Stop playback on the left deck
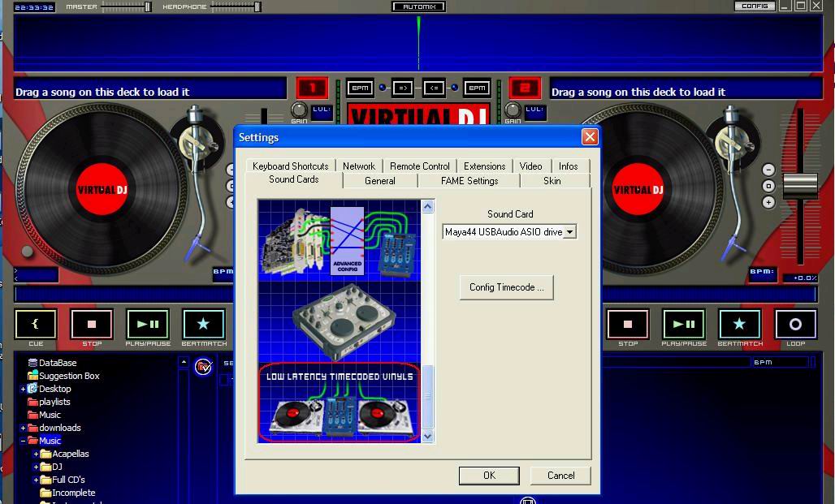The height and width of the screenshot is (504, 835). tap(92, 324)
